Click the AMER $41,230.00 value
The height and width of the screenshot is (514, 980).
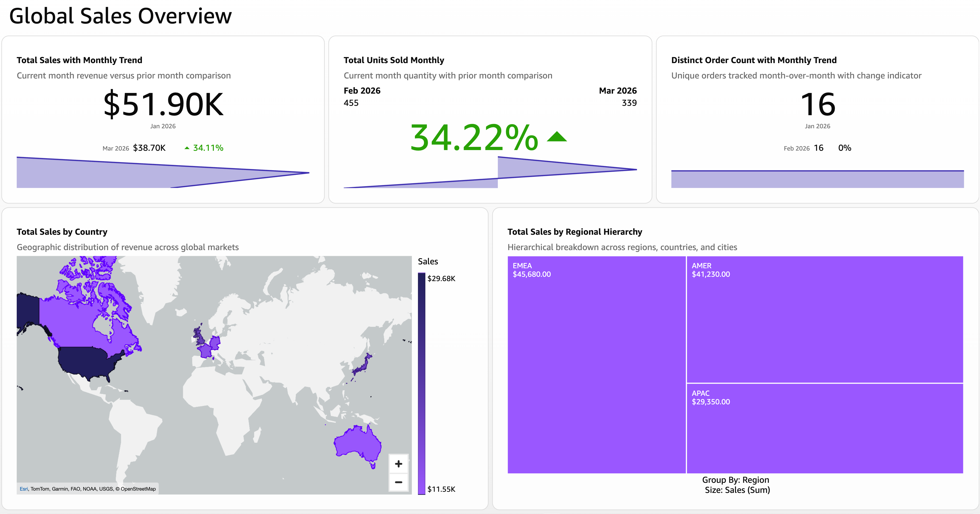coord(711,274)
